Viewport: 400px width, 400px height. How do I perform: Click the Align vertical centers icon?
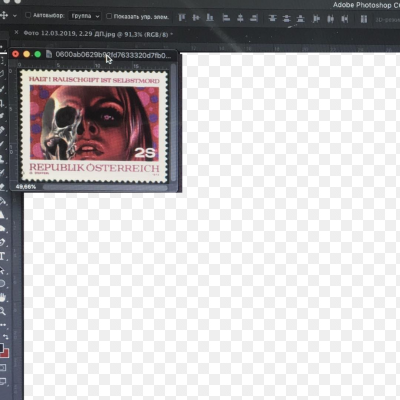coord(196,17)
